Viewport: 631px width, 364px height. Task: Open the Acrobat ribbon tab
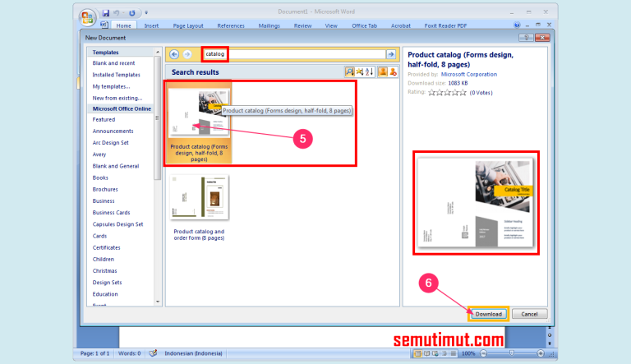[401, 25]
